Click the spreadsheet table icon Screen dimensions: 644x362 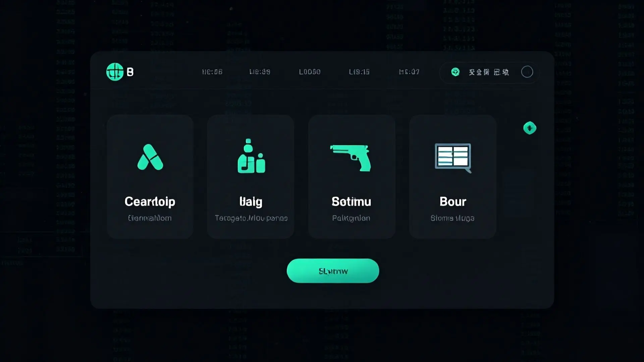pyautogui.click(x=453, y=157)
